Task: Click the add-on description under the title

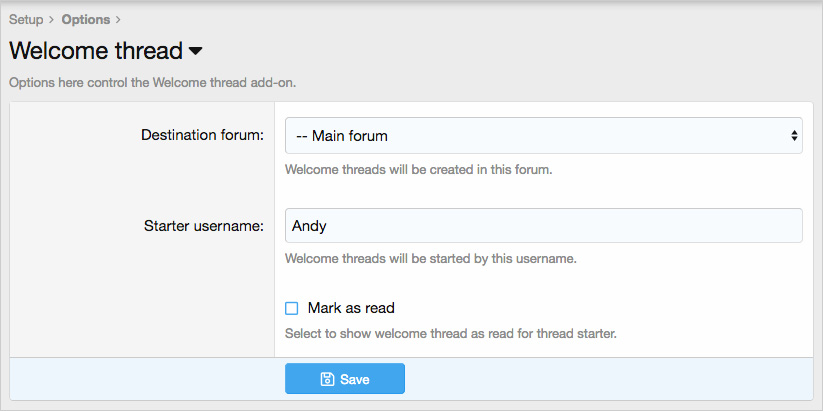Action: pos(152,82)
